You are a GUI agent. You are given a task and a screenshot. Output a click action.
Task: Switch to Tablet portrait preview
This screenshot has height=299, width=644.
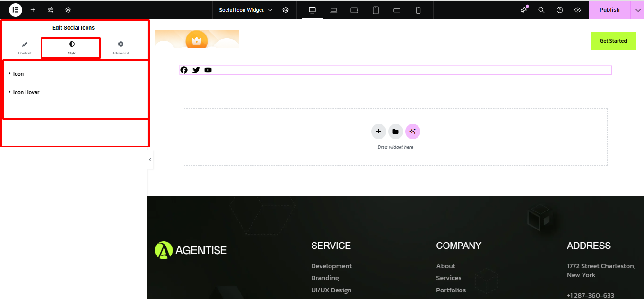(x=376, y=10)
